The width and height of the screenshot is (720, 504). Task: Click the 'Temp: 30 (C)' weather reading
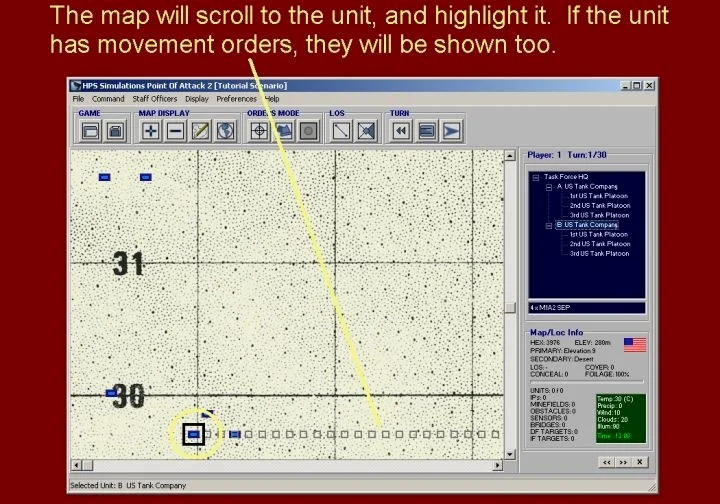(x=615, y=399)
